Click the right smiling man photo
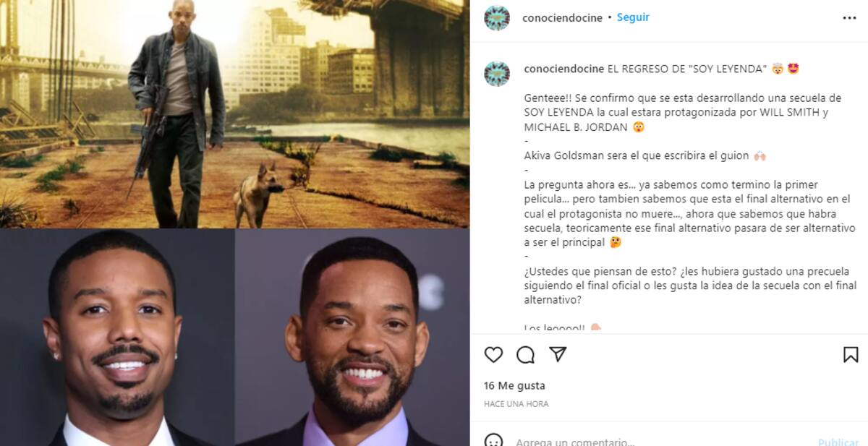The image size is (868, 446). [352, 338]
